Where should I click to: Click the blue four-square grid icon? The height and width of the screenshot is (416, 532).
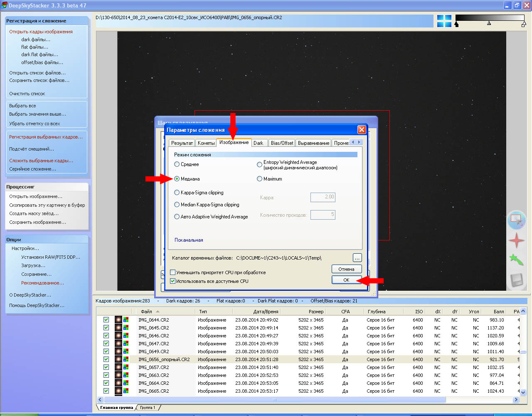click(x=444, y=21)
